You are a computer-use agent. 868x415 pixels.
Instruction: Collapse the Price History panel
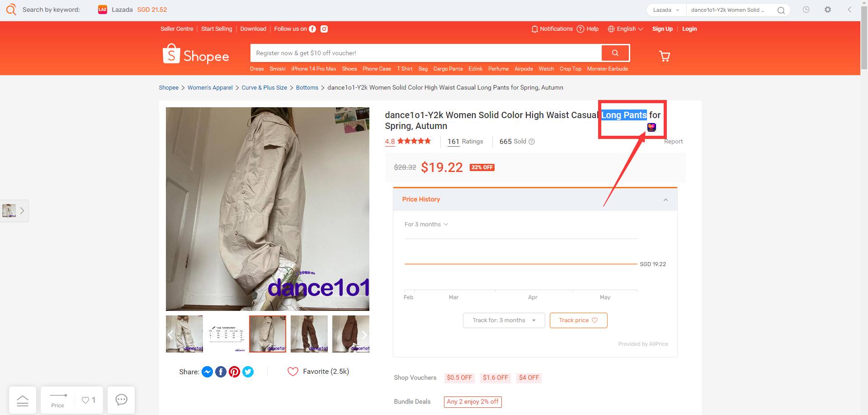pos(665,200)
